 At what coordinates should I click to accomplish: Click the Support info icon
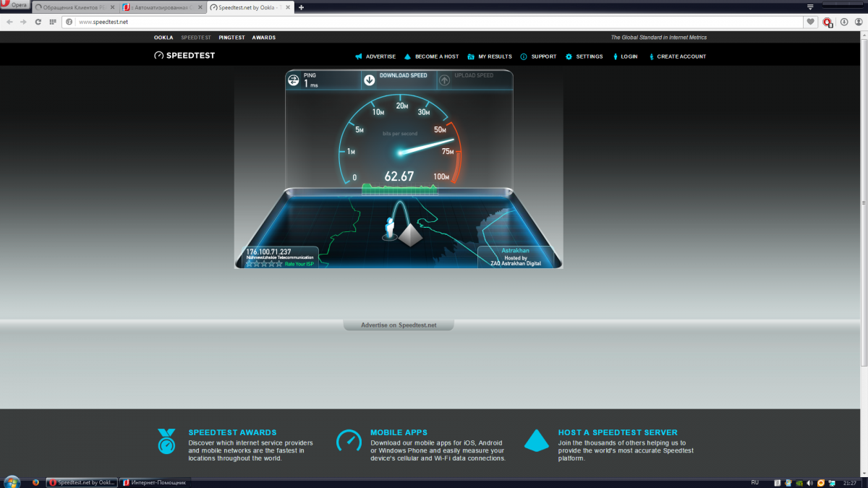point(524,56)
